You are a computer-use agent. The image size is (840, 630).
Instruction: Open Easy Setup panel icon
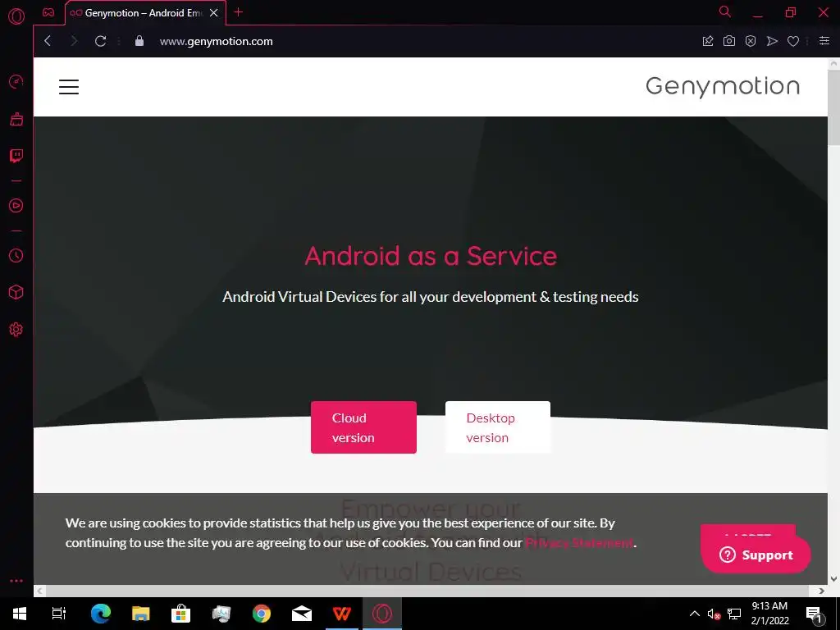(x=824, y=41)
